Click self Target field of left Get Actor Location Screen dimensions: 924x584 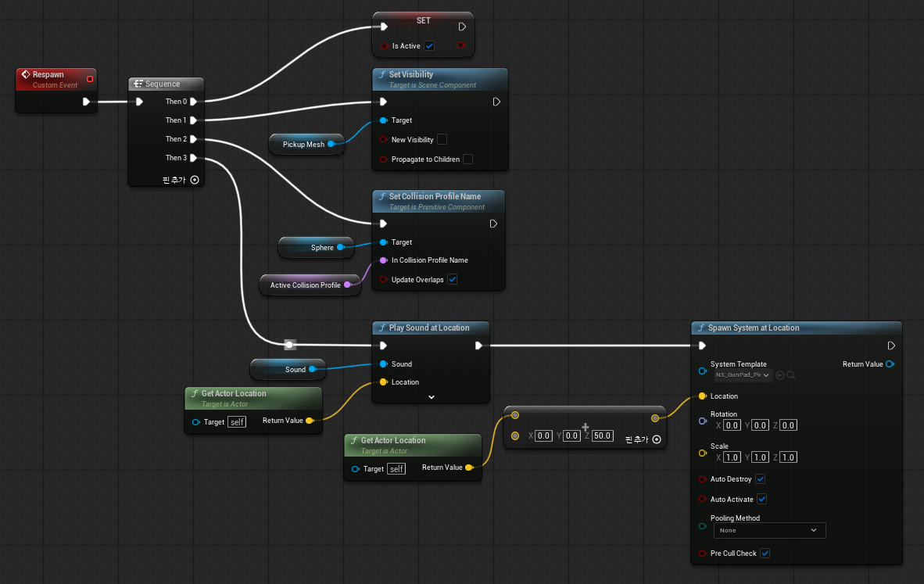(237, 422)
